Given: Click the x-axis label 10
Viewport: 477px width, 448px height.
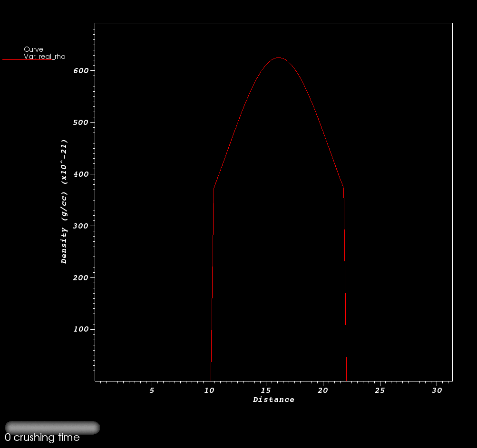Looking at the screenshot, I should [x=209, y=390].
